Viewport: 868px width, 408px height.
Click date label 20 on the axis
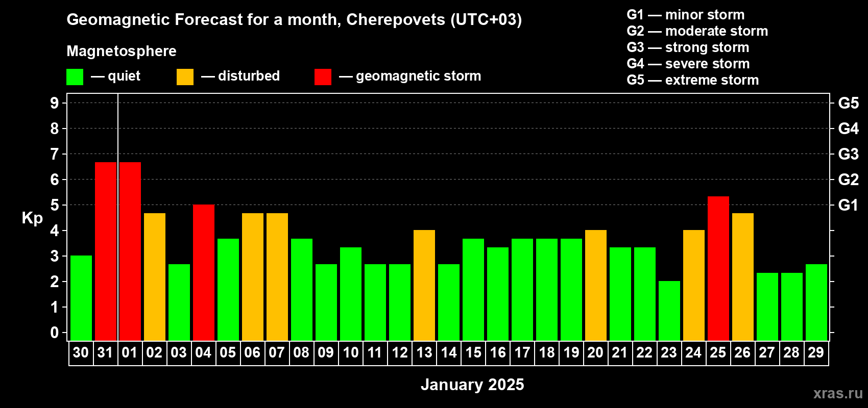click(x=595, y=352)
